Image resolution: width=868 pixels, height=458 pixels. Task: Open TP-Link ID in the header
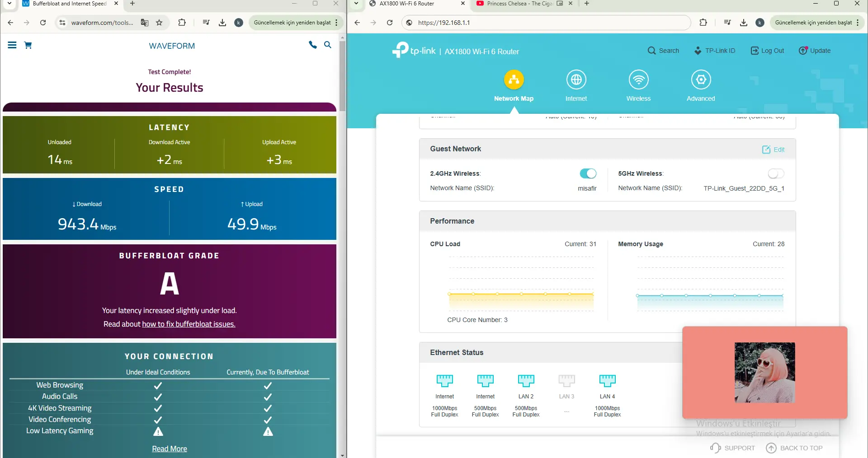715,51
